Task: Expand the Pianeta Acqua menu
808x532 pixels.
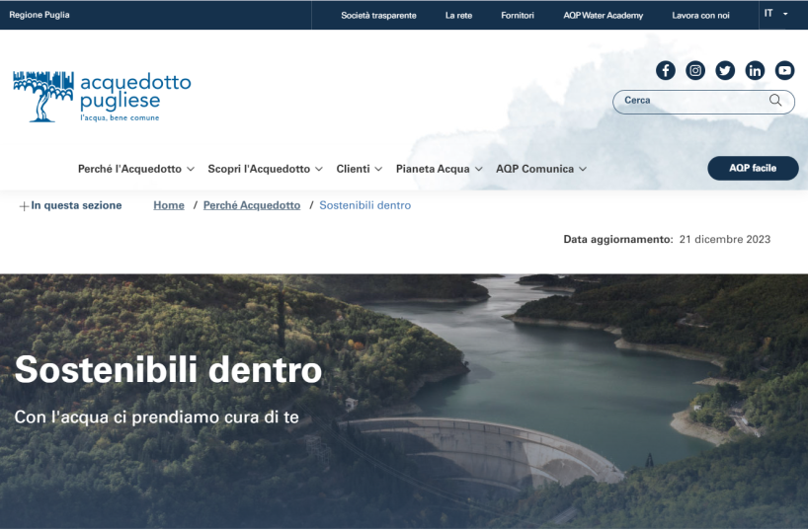Action: click(x=439, y=169)
